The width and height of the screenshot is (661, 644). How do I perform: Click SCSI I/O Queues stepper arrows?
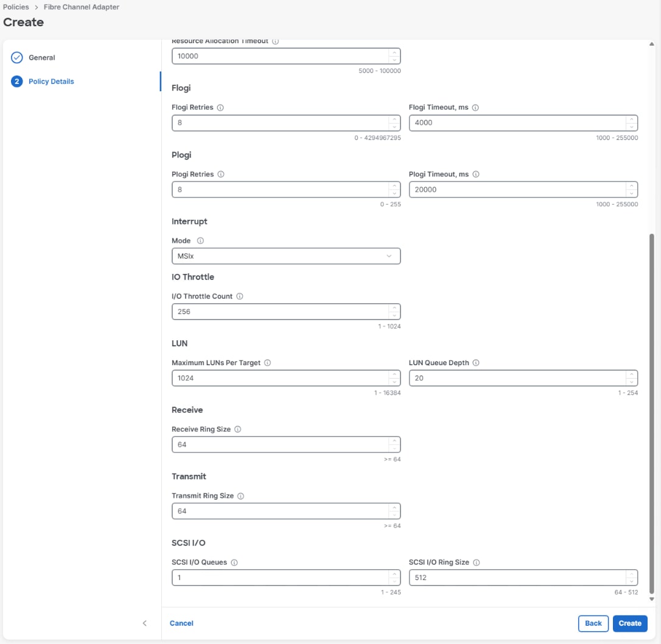point(394,578)
